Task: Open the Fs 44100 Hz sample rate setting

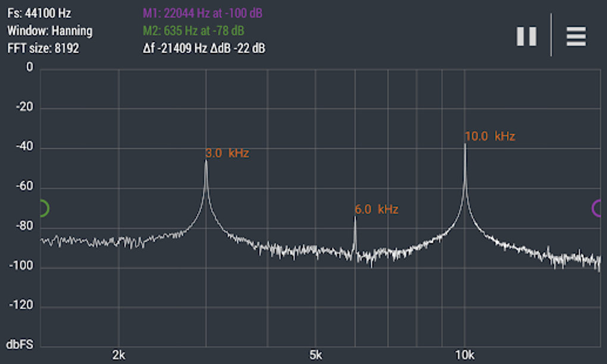Action: point(39,12)
